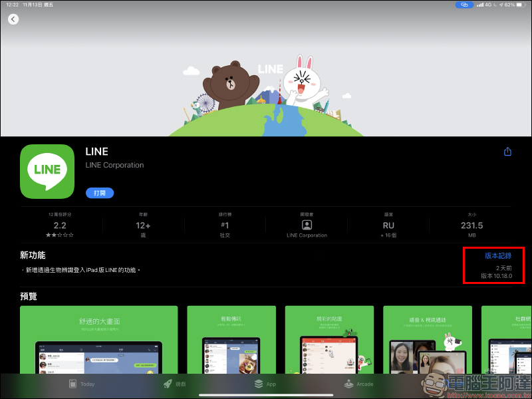This screenshot has height=399, width=532.
Task: Tap the 12+ age rating
Action: [x=142, y=226]
